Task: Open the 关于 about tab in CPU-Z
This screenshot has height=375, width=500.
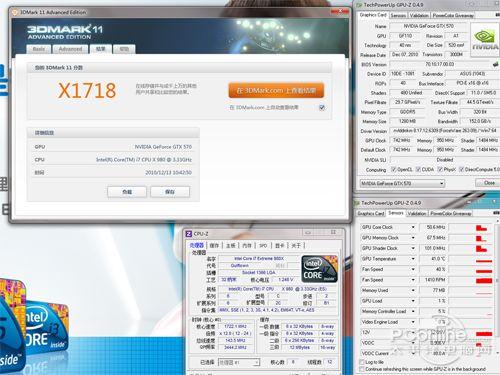Action: tap(296, 245)
